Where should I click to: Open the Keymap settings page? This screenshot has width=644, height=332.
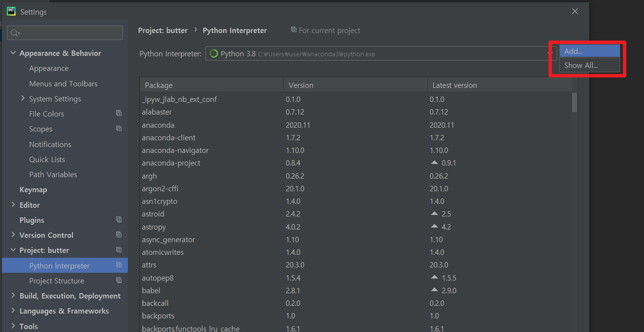[33, 190]
